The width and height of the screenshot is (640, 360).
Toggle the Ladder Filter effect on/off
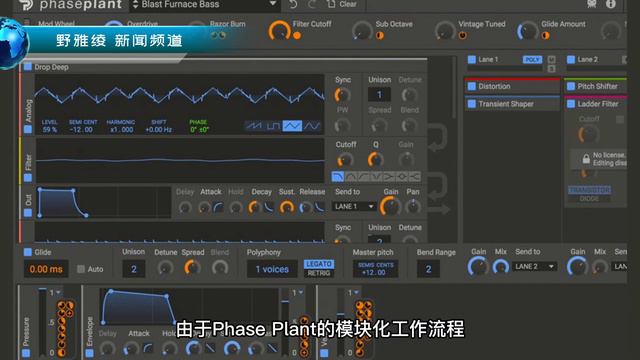pos(571,104)
